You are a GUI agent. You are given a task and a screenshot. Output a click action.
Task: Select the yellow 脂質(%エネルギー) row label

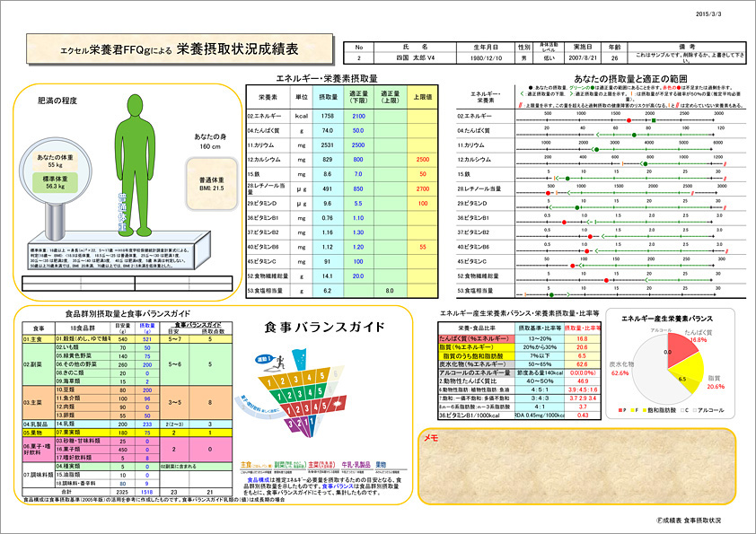477,347
